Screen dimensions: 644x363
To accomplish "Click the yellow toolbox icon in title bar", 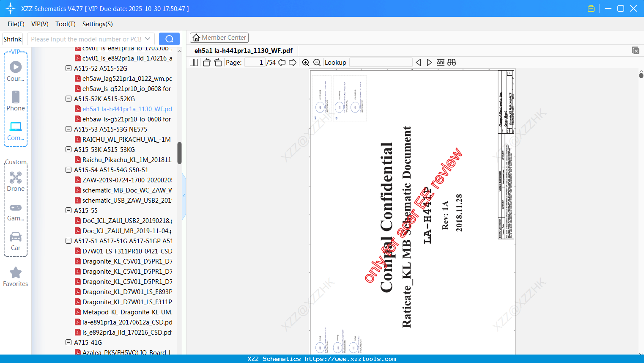I will (x=591, y=8).
